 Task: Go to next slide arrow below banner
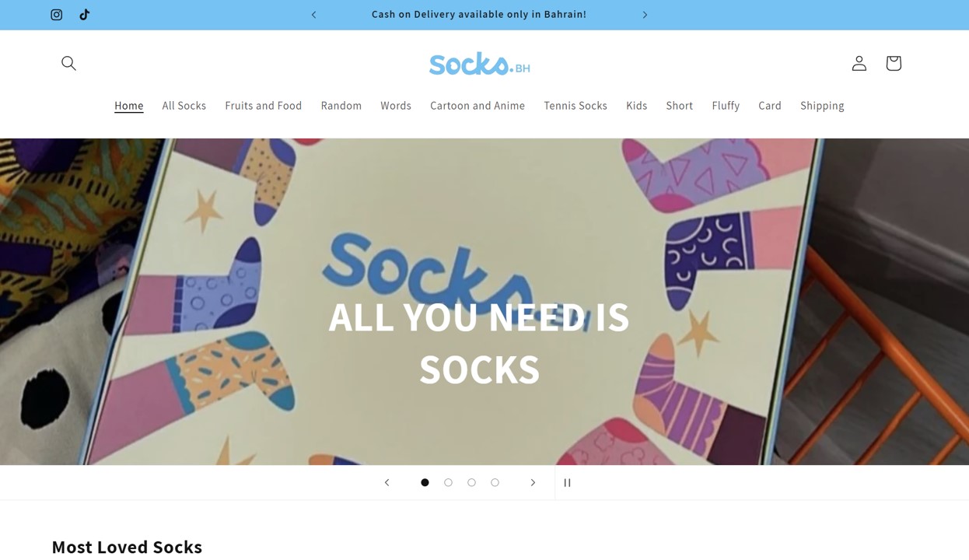pos(533,482)
